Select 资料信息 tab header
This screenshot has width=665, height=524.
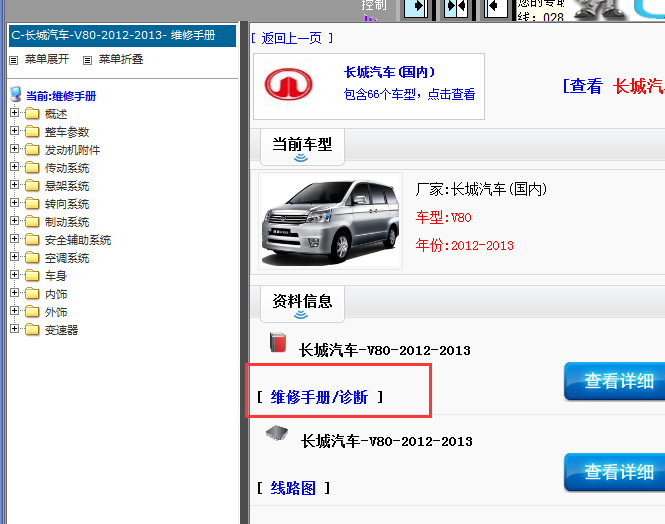pos(302,304)
